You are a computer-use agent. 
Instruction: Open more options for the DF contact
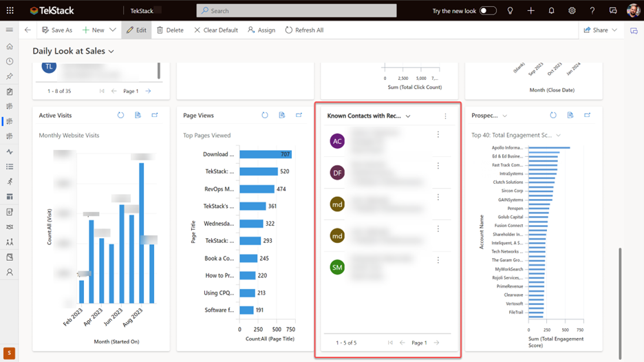coord(438,166)
